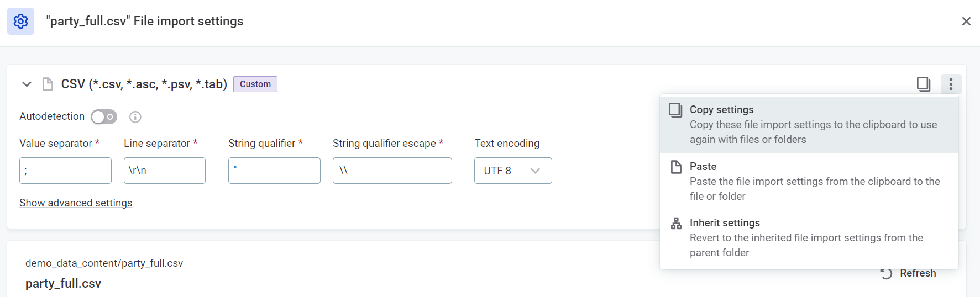
Task: Click the Autodetection info icon
Action: coord(135,117)
